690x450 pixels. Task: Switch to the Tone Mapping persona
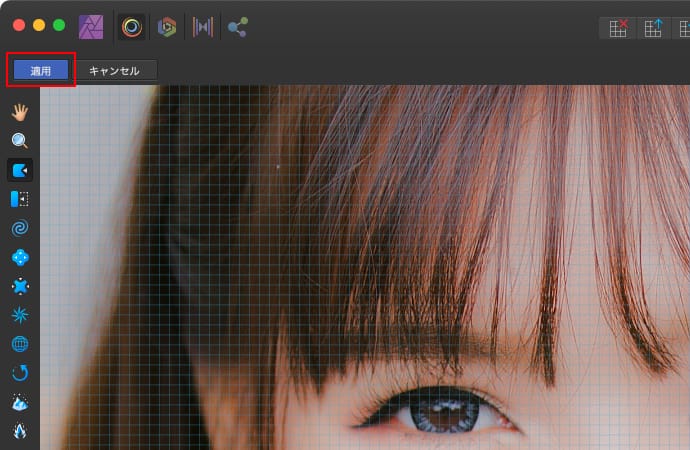202,27
